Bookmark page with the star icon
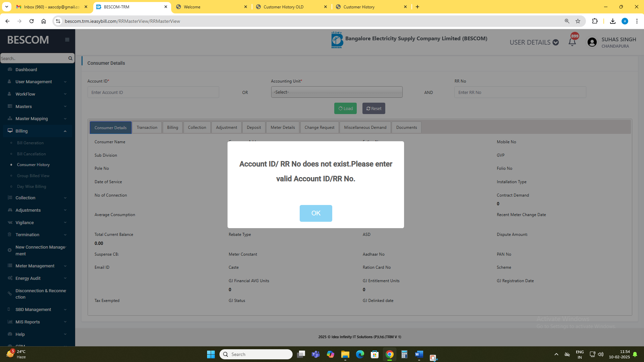 578,21
